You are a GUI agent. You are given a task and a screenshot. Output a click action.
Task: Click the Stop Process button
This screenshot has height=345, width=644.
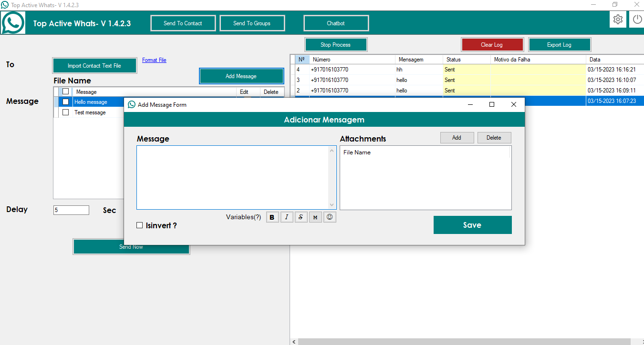pyautogui.click(x=336, y=45)
